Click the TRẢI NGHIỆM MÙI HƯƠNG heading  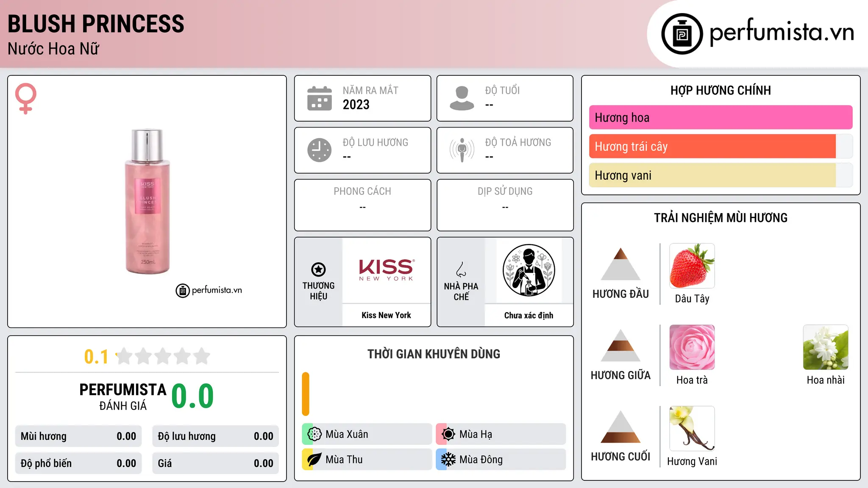[x=721, y=218]
